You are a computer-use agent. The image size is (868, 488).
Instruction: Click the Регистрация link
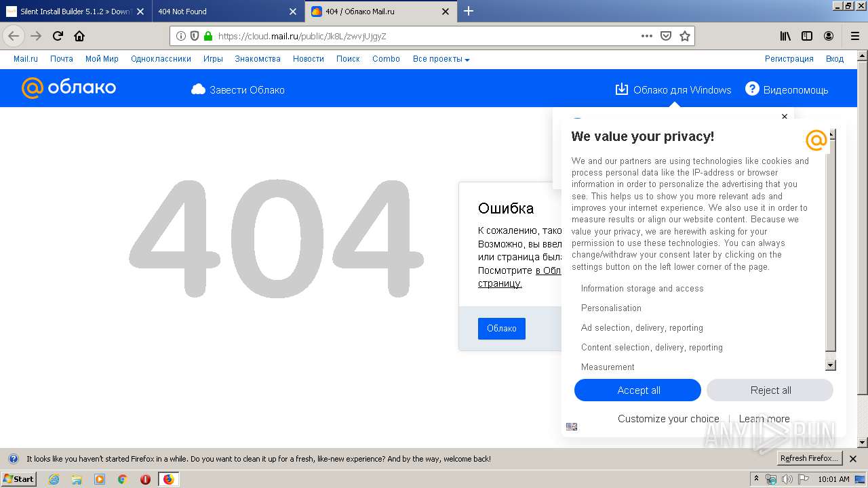point(789,59)
